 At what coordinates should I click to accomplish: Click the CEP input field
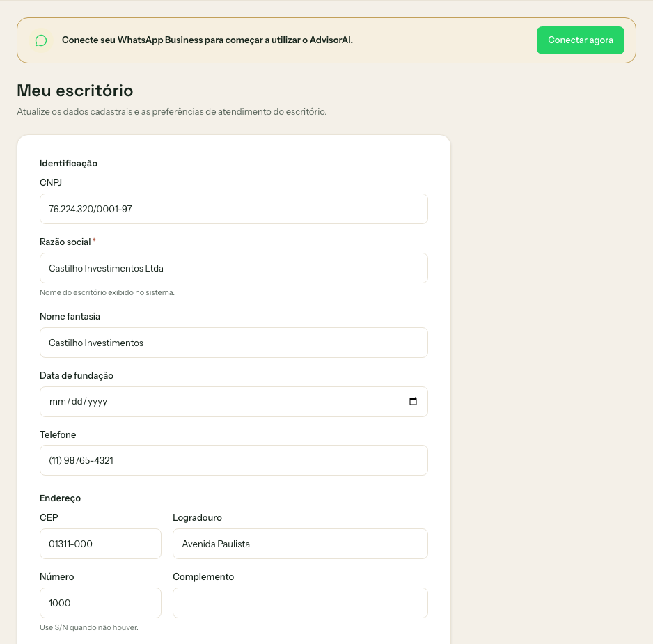tap(100, 544)
